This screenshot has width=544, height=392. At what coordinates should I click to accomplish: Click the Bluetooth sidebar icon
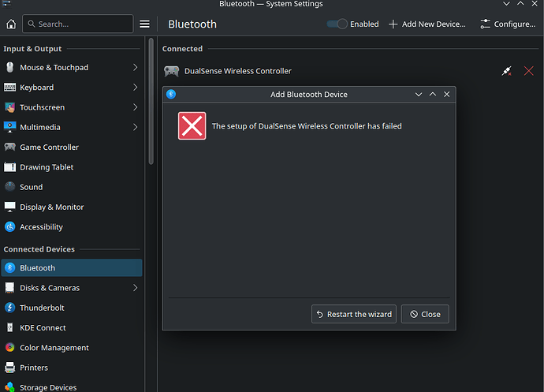(x=9, y=267)
